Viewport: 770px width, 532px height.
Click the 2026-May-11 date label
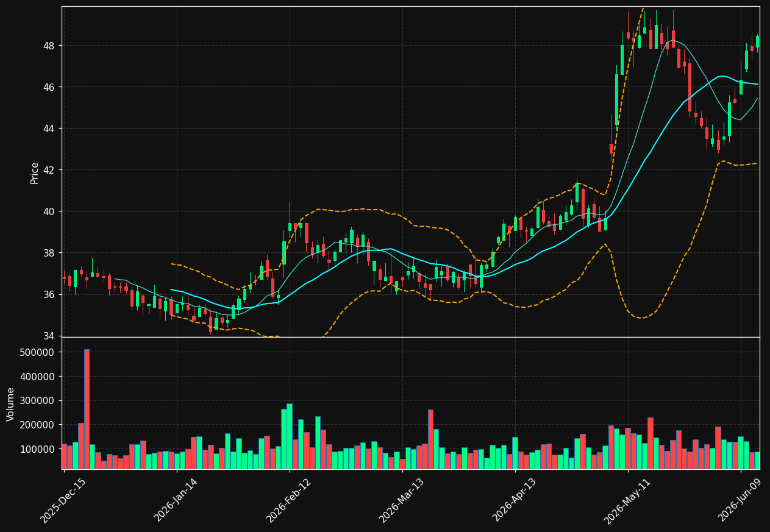tap(627, 500)
